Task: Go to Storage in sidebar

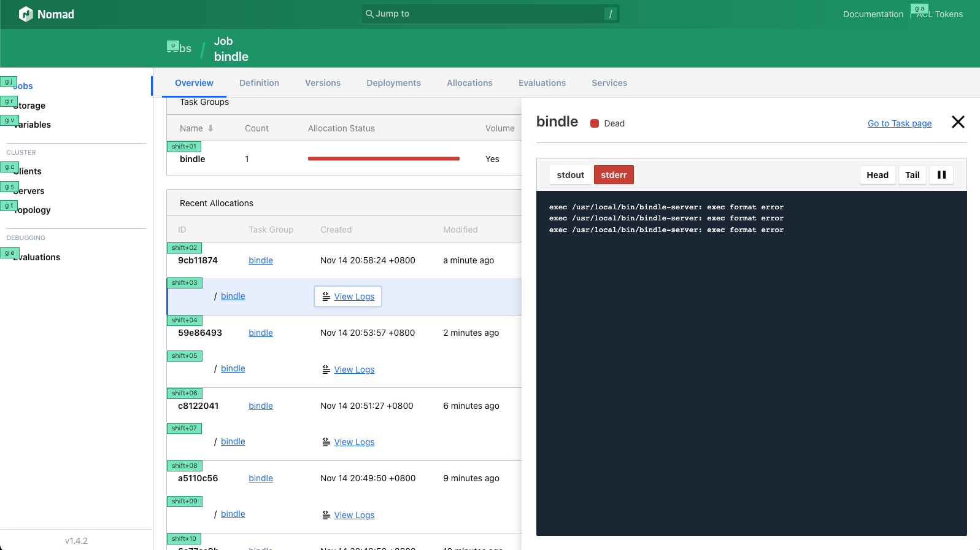Action: pos(29,106)
